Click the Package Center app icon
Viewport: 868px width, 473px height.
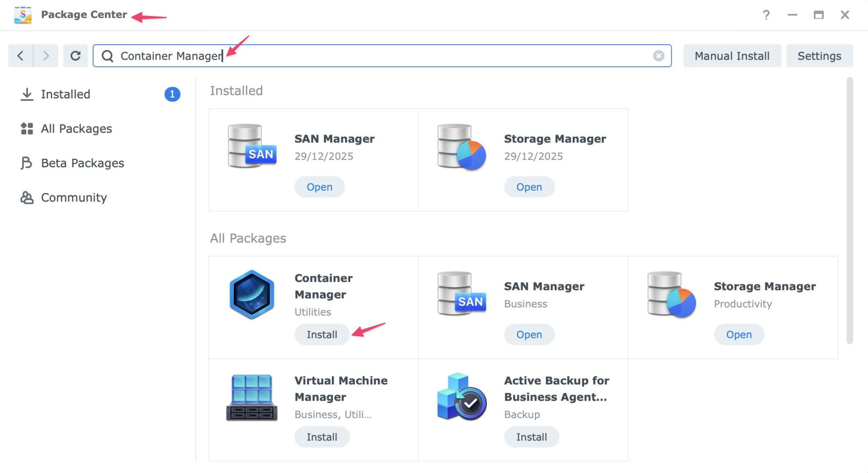click(x=22, y=14)
